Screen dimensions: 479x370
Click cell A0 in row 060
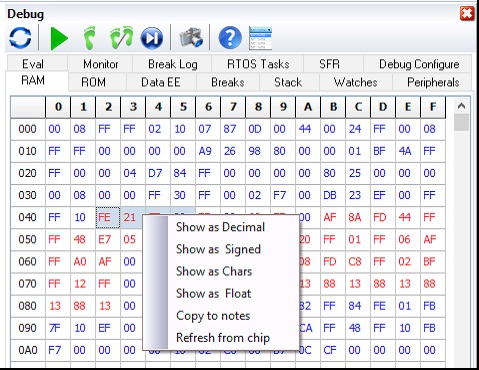[x=83, y=262]
